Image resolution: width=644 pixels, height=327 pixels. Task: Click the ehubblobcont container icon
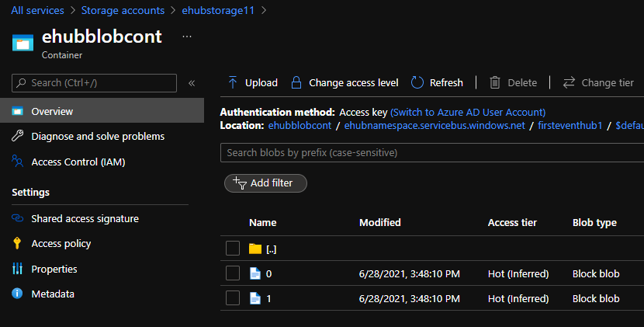point(23,41)
